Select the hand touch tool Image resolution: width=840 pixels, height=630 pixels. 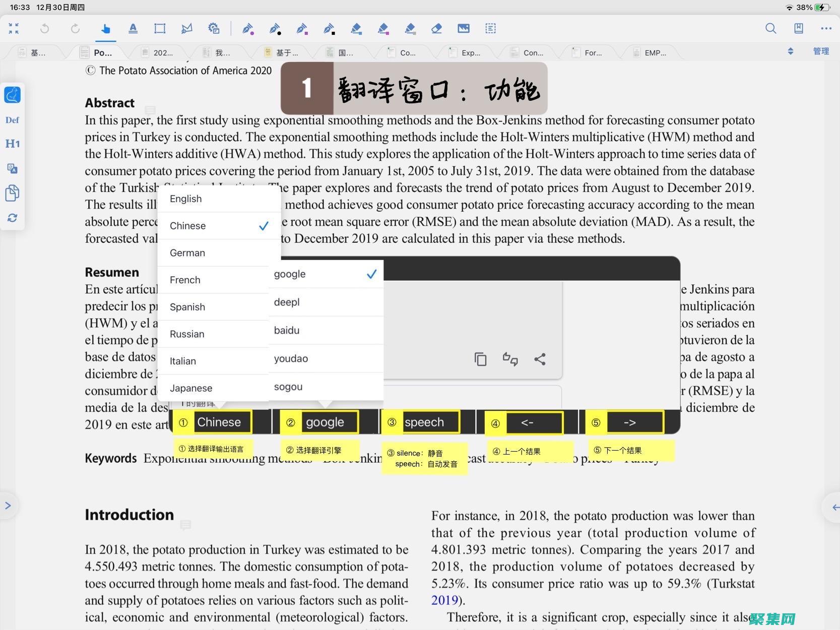pos(106,29)
